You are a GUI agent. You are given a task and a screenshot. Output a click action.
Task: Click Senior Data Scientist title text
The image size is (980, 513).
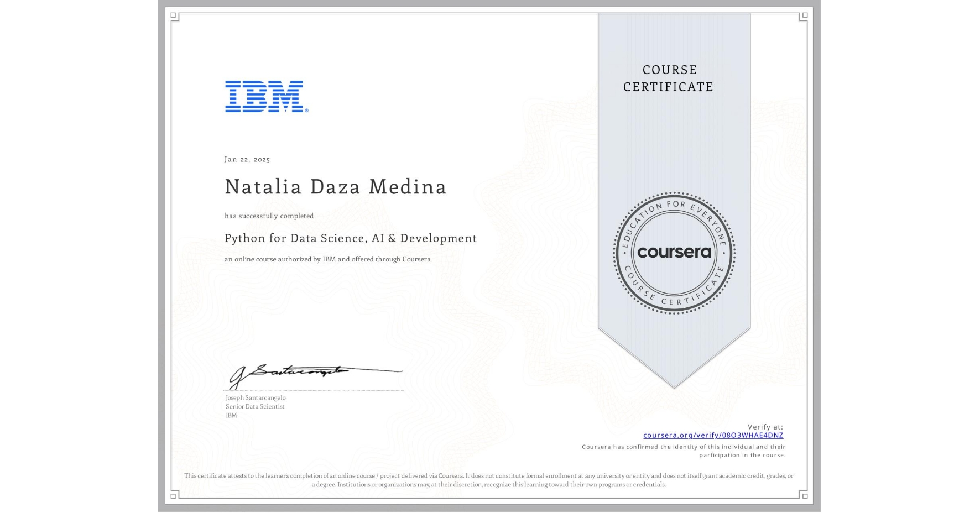point(254,406)
